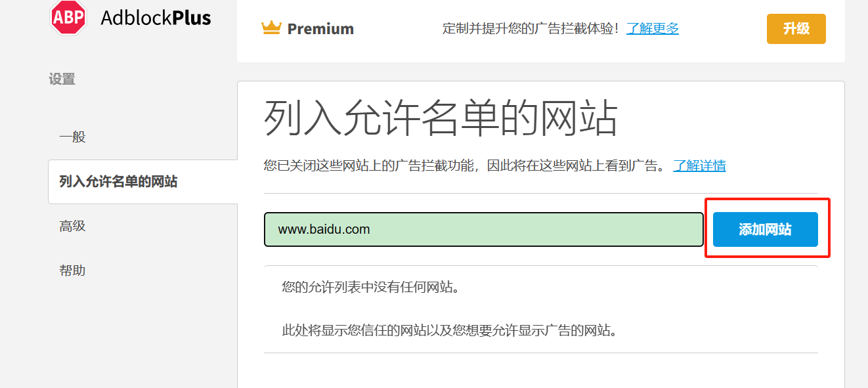Viewport: 868px width, 388px height.
Task: Click the Premium crown icon
Action: tap(271, 28)
